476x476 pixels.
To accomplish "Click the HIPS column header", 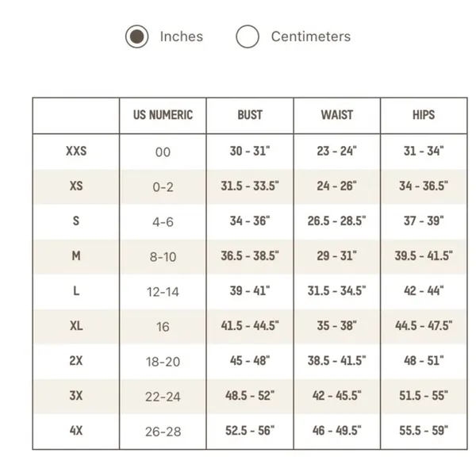I will coord(424,115).
